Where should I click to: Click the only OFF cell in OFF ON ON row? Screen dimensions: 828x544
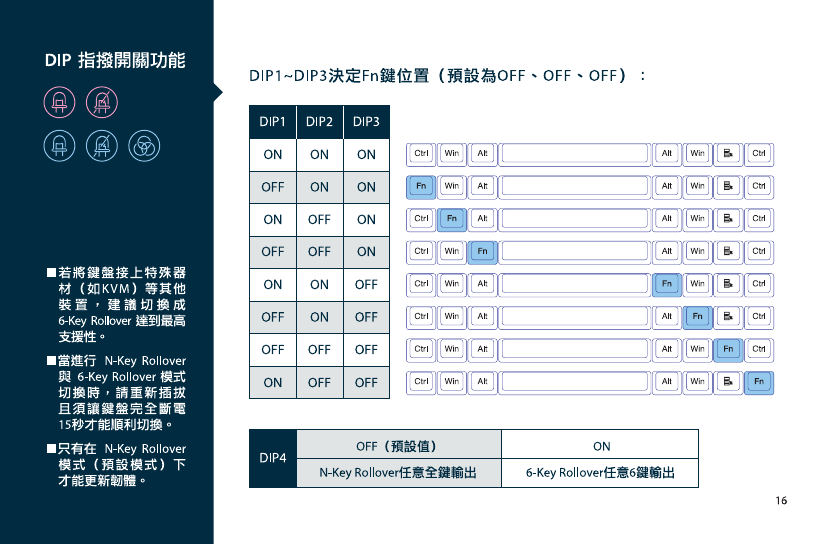[272, 187]
